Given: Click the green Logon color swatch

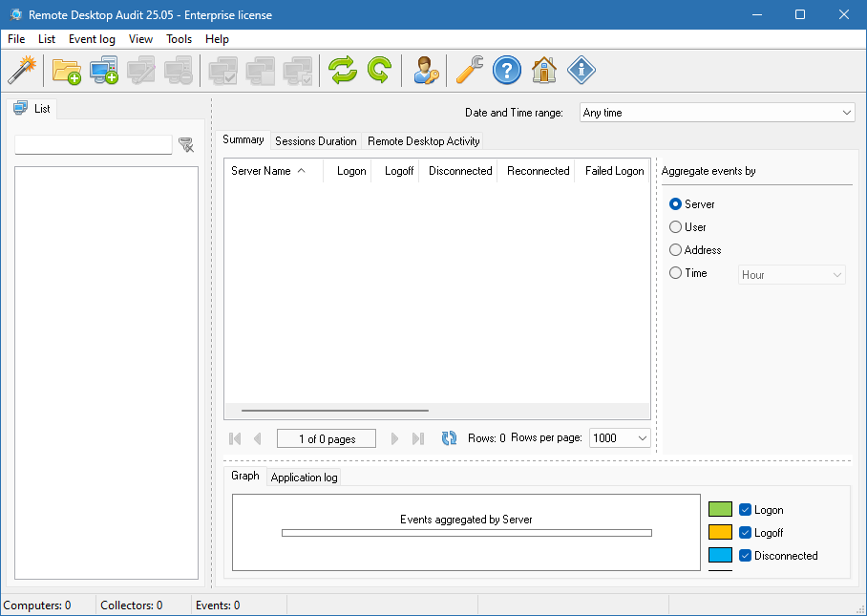Looking at the screenshot, I should click(x=720, y=510).
